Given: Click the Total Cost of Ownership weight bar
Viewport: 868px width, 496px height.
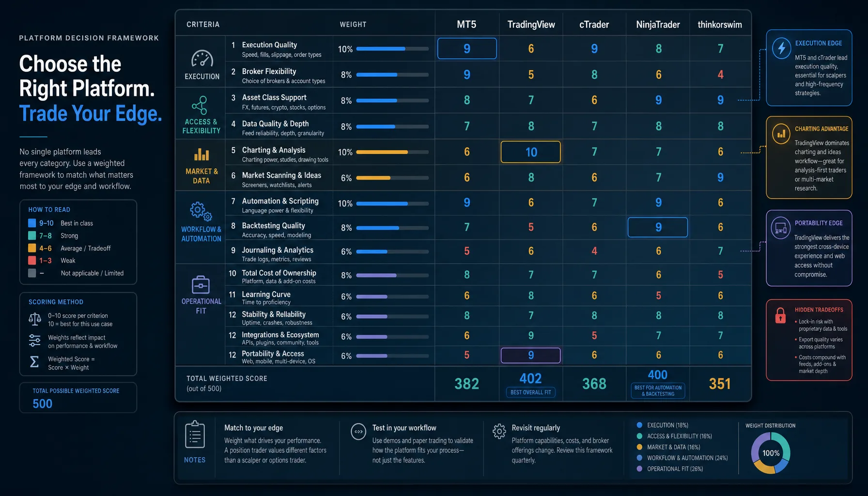Looking at the screenshot, I should [x=392, y=275].
